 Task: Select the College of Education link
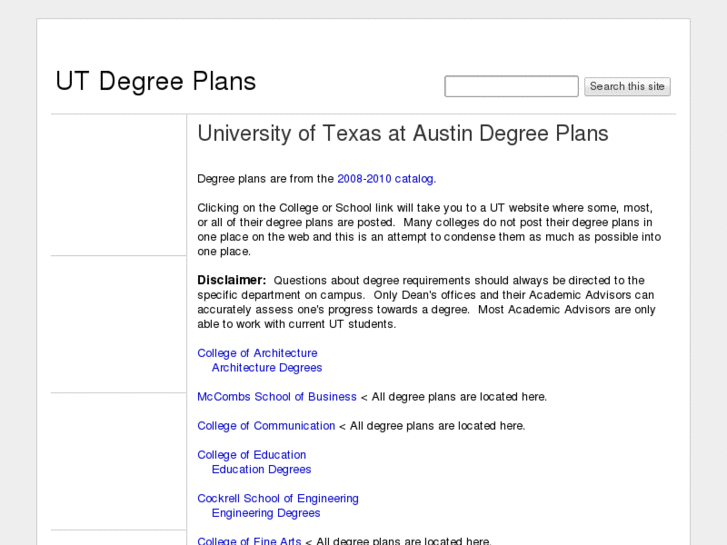pyautogui.click(x=252, y=455)
